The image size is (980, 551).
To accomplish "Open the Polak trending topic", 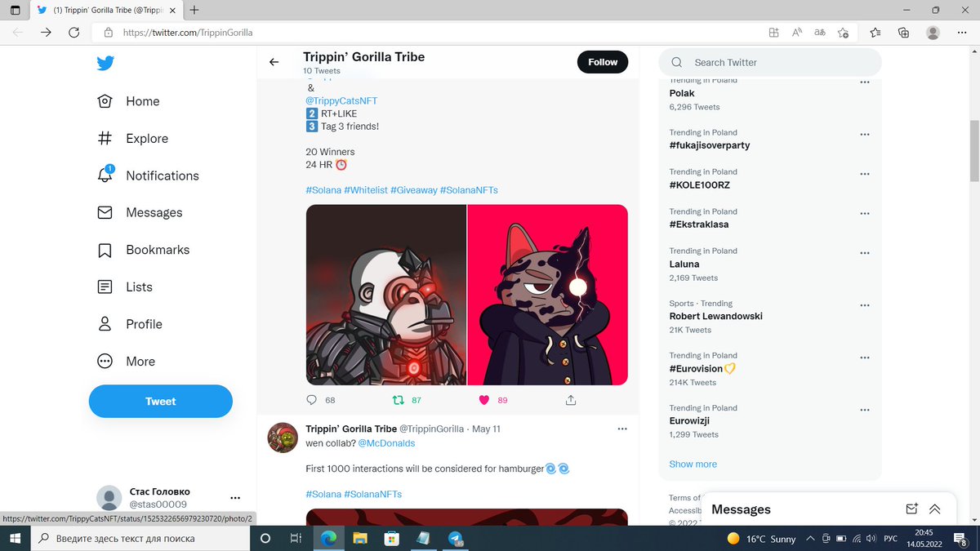I will click(x=683, y=93).
